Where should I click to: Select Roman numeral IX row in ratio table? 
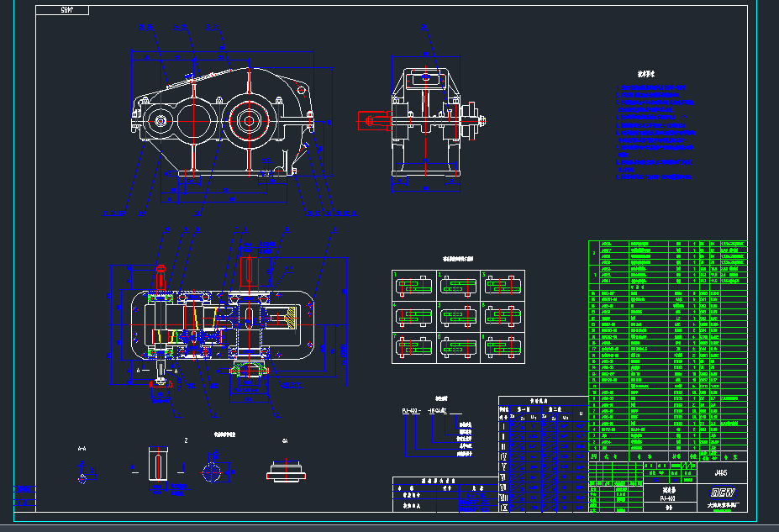tap(544, 508)
